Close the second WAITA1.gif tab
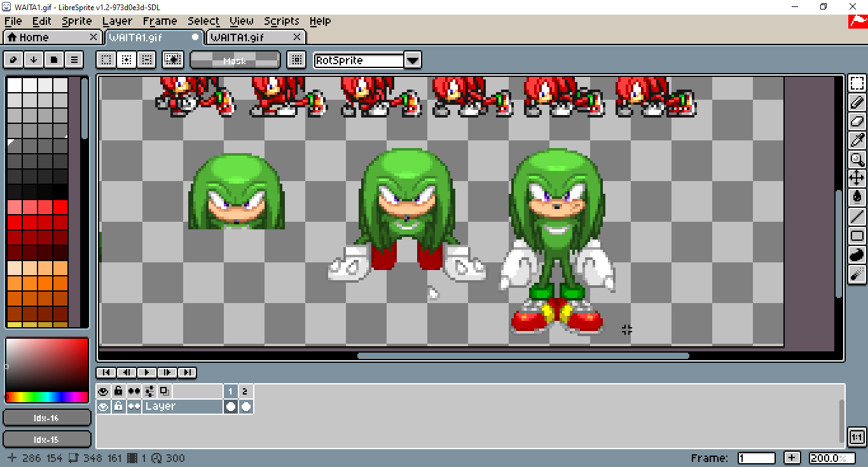 pyautogui.click(x=296, y=37)
